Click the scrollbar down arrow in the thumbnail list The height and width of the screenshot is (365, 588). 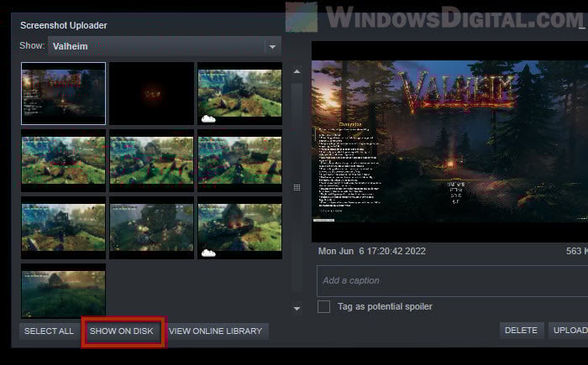[x=297, y=309]
